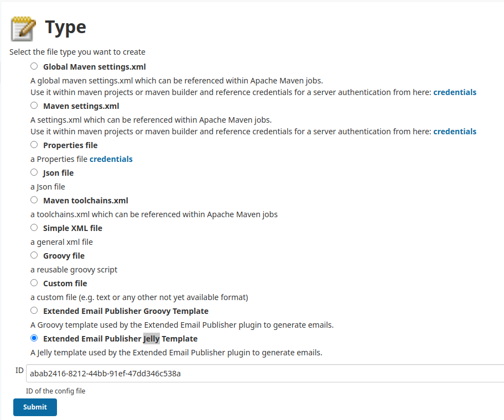The height and width of the screenshot is (420, 504).
Task: Click the Type page heading
Action: [66, 28]
